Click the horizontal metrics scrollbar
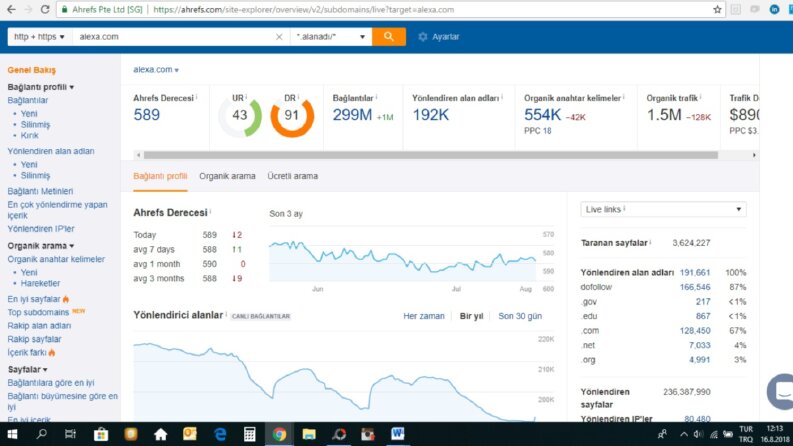Viewport: 793px width, 446px height. click(430, 155)
